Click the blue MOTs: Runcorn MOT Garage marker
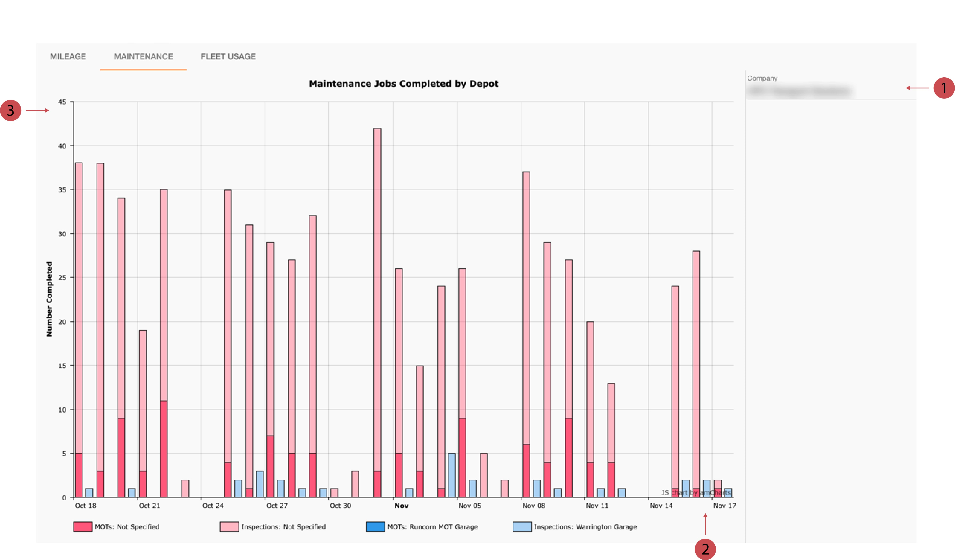The width and height of the screenshot is (955, 560). [x=375, y=527]
